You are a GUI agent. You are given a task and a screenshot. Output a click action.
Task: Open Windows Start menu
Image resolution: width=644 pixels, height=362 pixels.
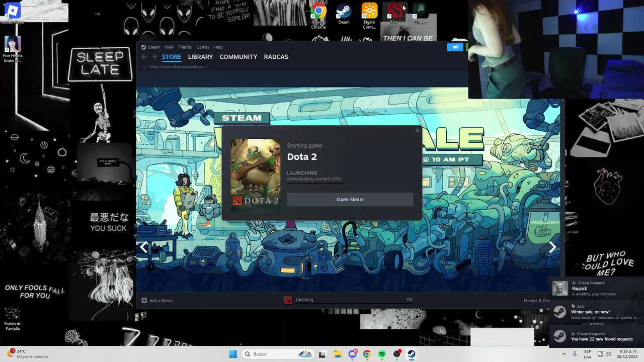233,354
